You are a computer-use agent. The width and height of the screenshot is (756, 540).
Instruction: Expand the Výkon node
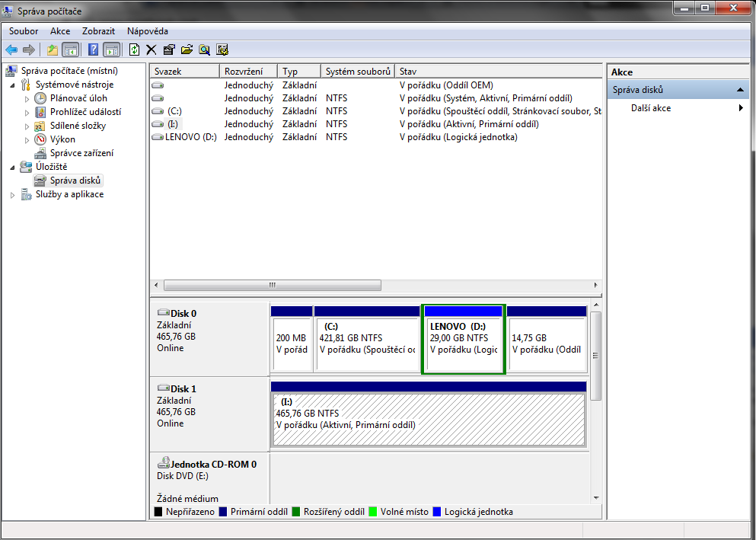tap(27, 140)
